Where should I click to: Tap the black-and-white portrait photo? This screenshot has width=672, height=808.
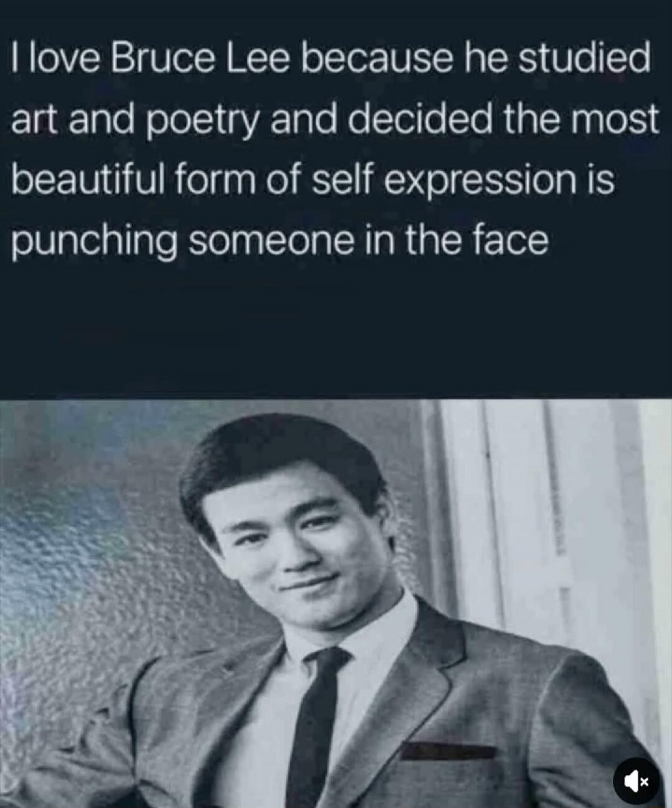tap(336, 603)
